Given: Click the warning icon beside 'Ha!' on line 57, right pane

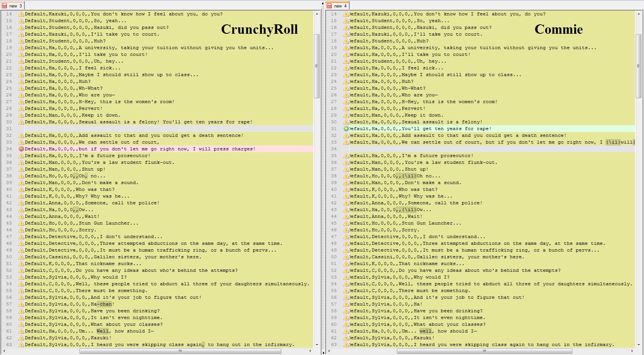Looking at the screenshot, I should pos(346,304).
